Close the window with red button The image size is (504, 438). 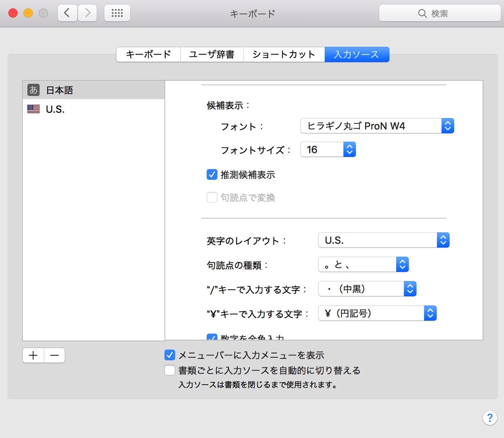click(13, 13)
